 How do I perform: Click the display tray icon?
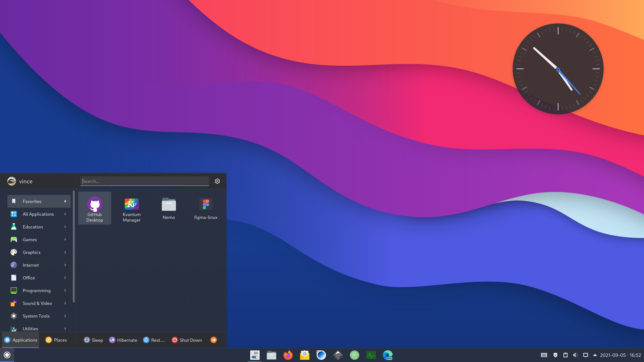coord(585,355)
